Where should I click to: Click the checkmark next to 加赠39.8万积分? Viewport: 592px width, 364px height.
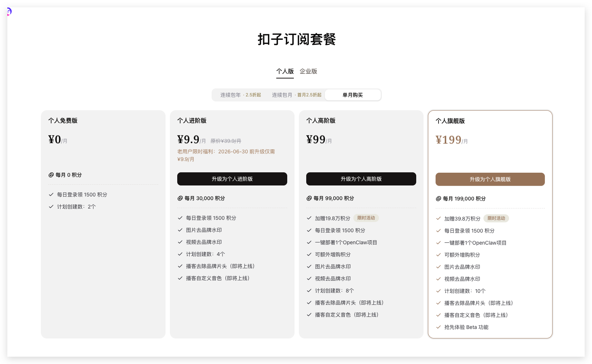click(439, 219)
